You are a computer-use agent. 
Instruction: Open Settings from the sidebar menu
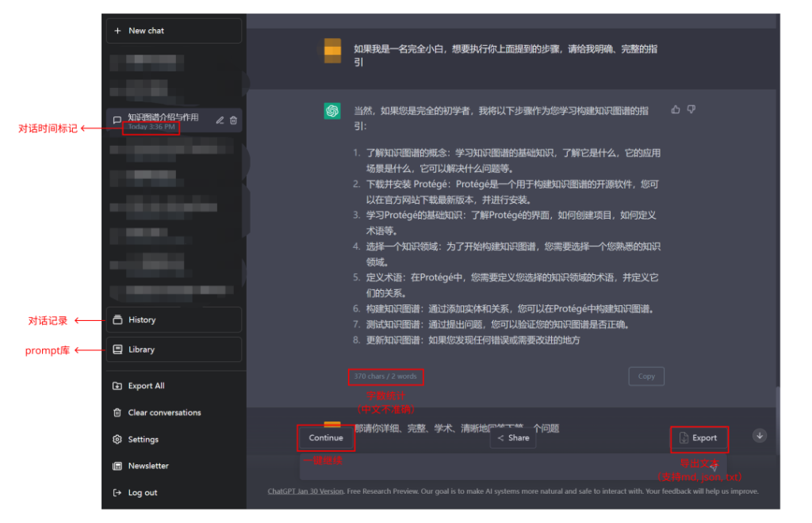click(x=118, y=439)
